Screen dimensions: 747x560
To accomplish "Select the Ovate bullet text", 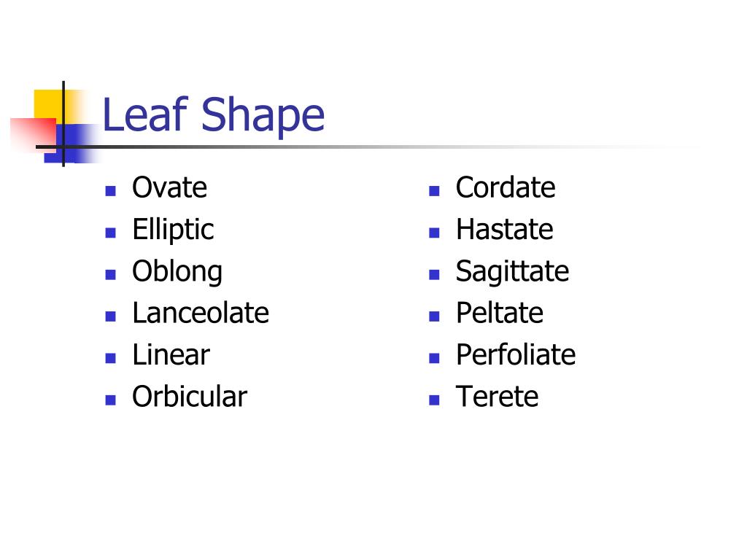I will coord(169,187).
